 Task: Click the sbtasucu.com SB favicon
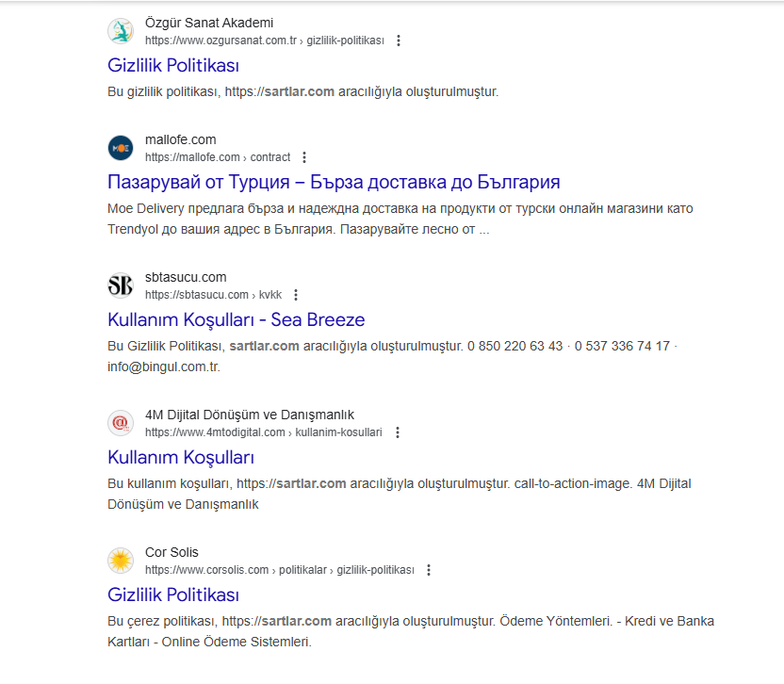[x=121, y=285]
